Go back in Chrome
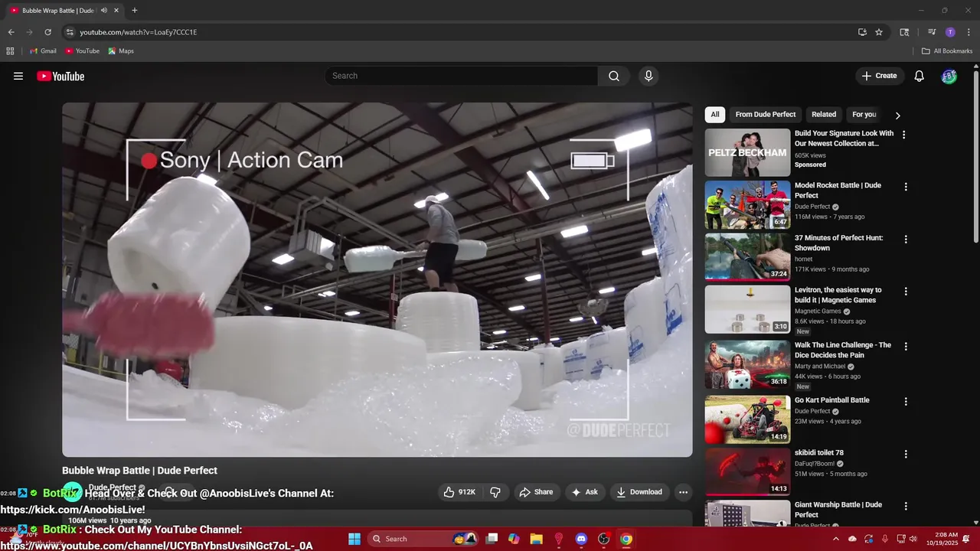 (11, 32)
